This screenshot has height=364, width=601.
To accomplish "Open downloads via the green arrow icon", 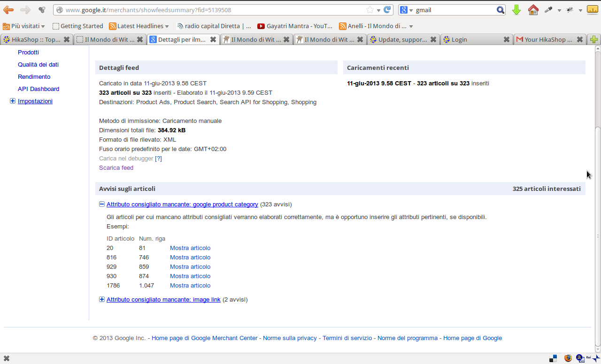I will 516,10.
